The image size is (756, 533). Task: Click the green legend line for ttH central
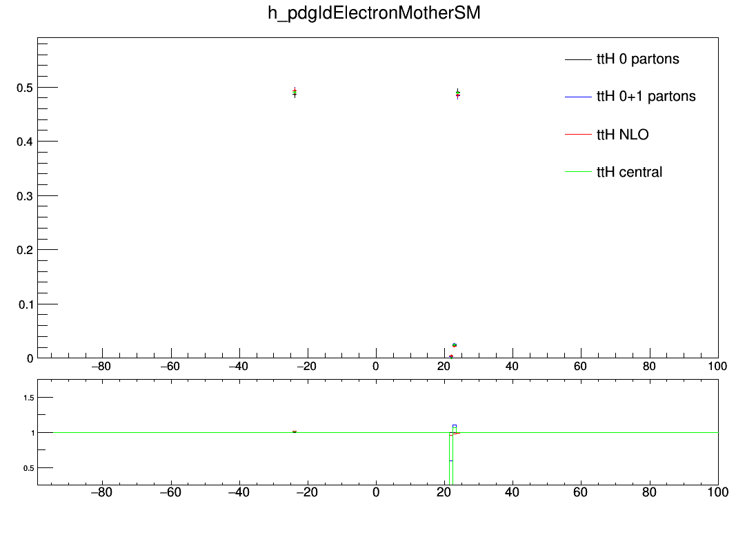pyautogui.click(x=578, y=172)
